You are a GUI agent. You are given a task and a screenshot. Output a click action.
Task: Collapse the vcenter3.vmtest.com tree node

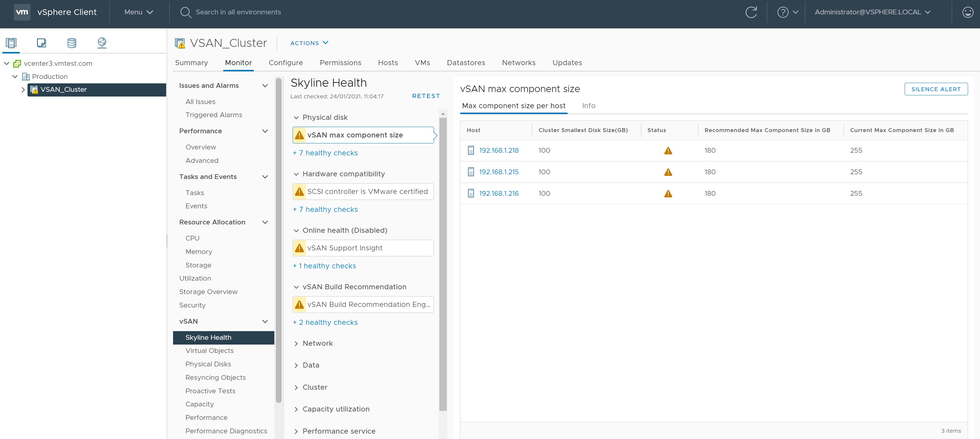pyautogui.click(x=7, y=63)
